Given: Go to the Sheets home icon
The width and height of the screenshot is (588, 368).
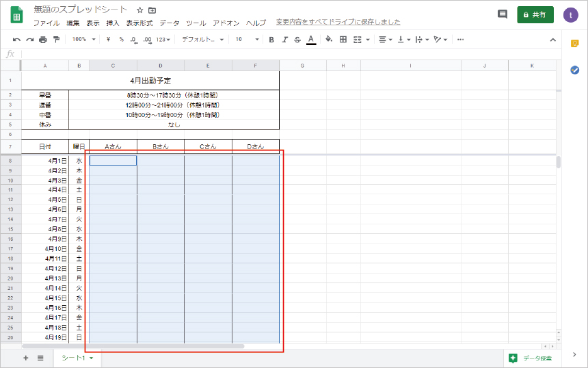Looking at the screenshot, I should pos(16,15).
